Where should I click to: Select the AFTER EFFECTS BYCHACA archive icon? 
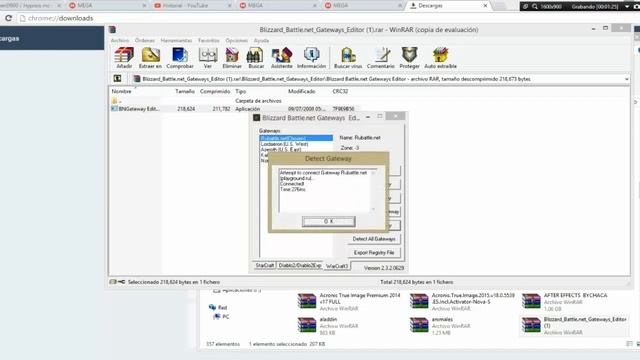pos(531,301)
